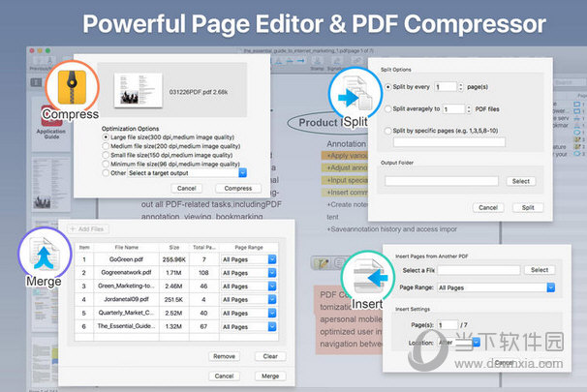Click the Compress zipper icon
Screen dimensions: 587x392
pos(73,87)
